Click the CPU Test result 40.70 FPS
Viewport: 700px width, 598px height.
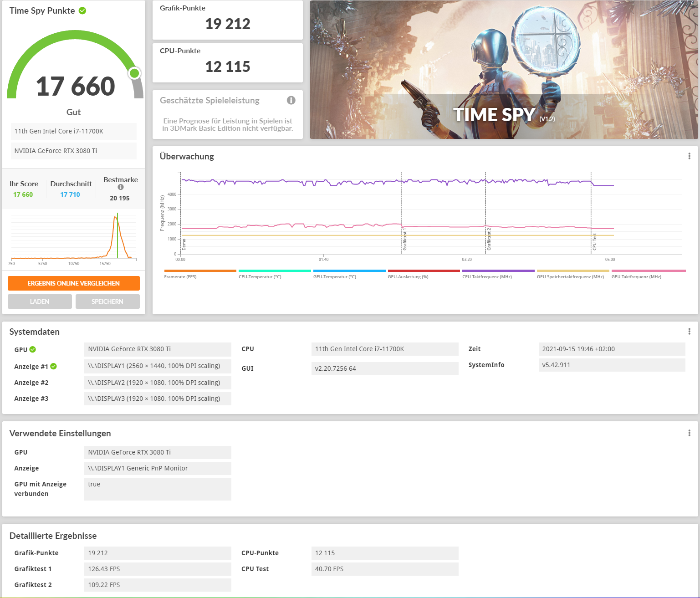385,569
